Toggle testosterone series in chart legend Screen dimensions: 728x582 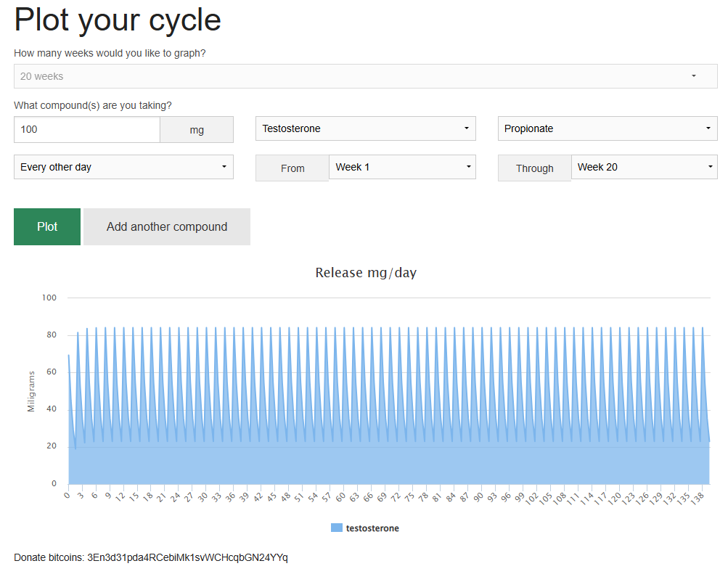372,528
